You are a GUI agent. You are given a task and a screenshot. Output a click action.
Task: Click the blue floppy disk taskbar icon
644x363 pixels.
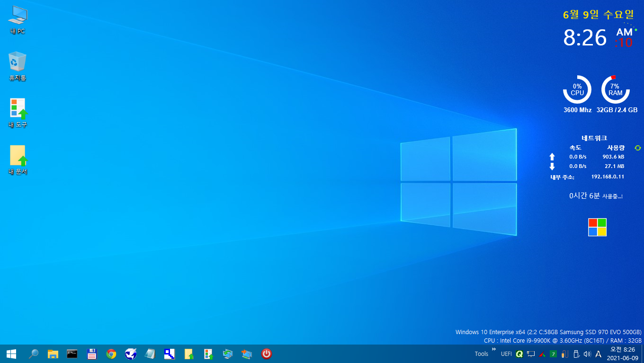click(92, 354)
